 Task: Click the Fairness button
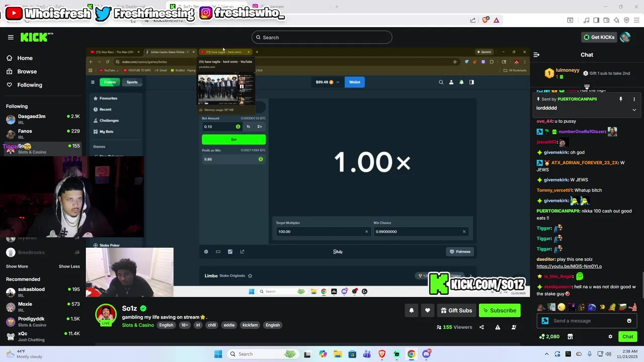[x=460, y=251]
